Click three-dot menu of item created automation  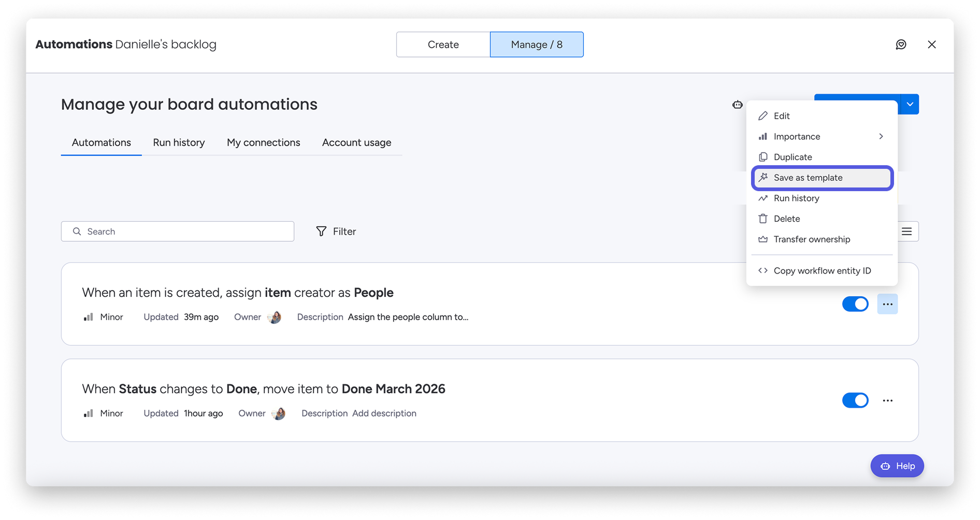coord(887,304)
